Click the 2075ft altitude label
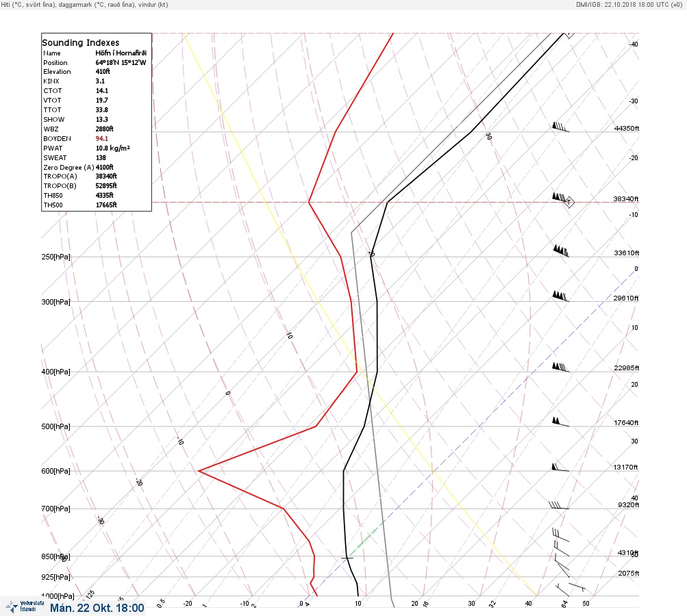 [x=628, y=573]
